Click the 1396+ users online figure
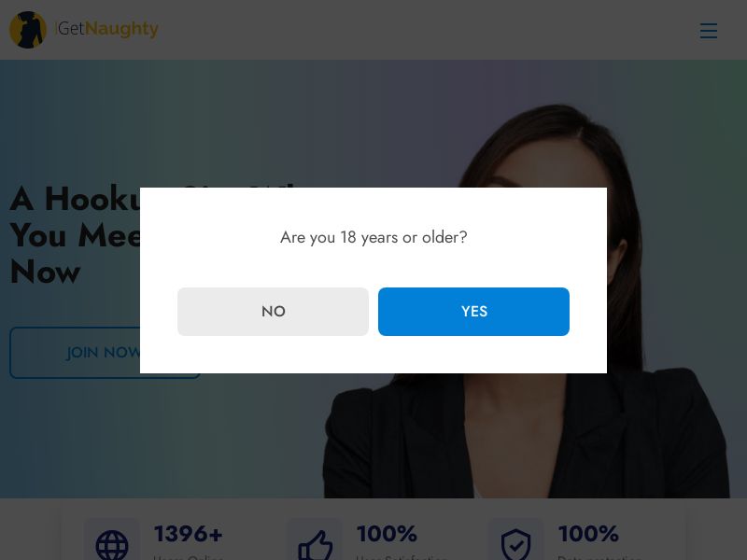 [188, 534]
